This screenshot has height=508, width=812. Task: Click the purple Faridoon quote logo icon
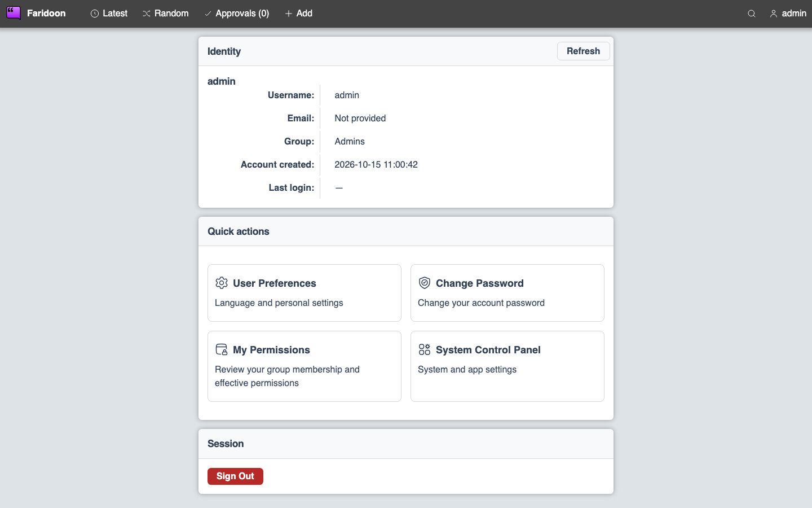[14, 13]
